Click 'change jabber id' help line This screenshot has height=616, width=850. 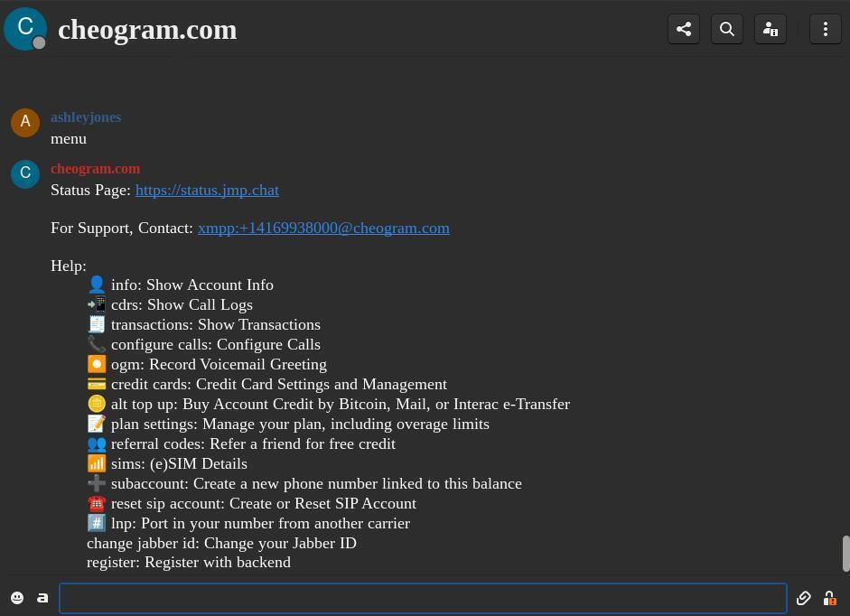click(x=221, y=544)
